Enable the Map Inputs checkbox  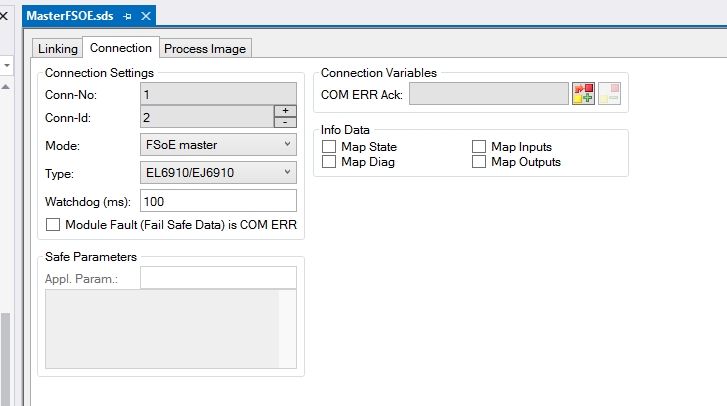(x=478, y=147)
